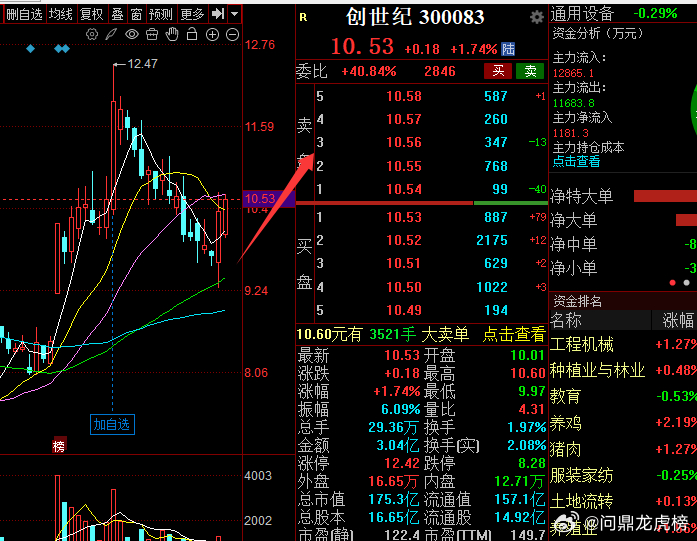The height and width of the screenshot is (541, 697).
Task: Open the 均线 moving average menu
Action: pyautogui.click(x=61, y=14)
